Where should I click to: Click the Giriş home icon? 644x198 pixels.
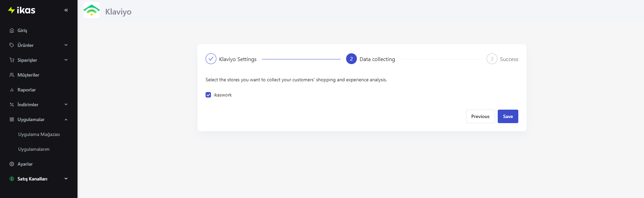[12, 30]
